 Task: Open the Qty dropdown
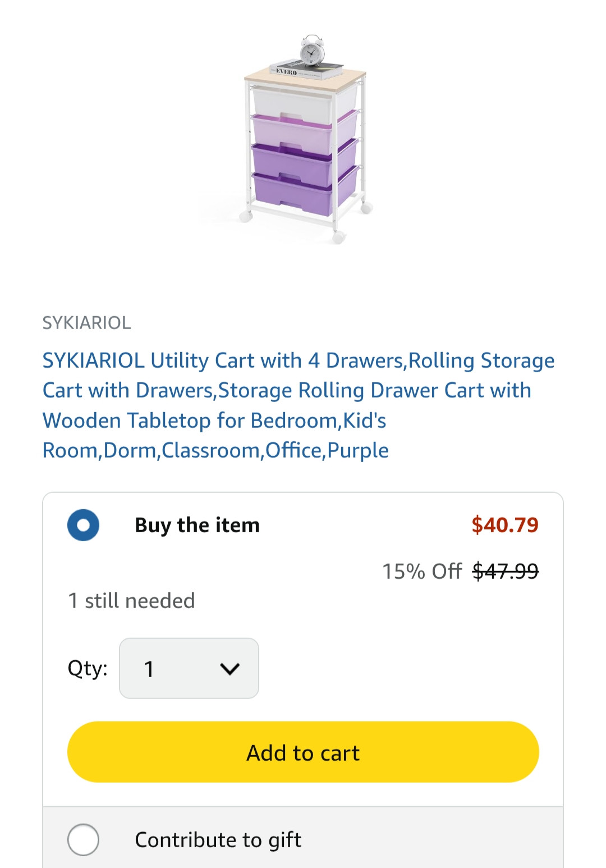pyautogui.click(x=189, y=668)
